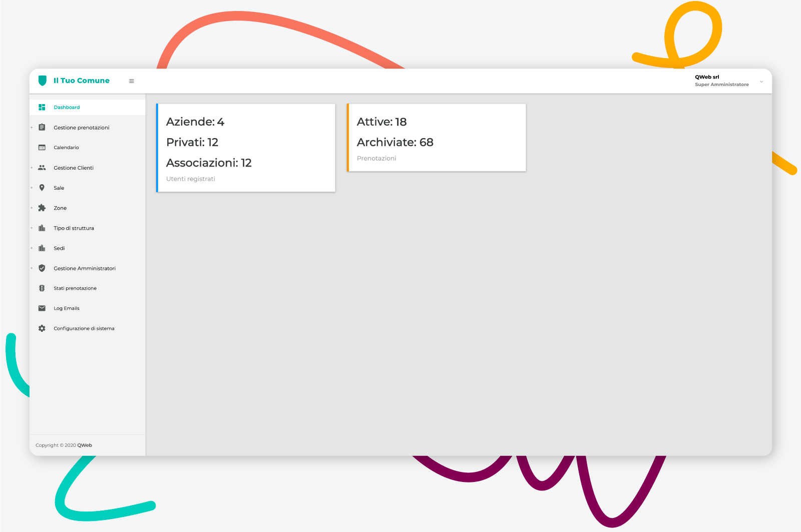Click the shield logo next to Il Tuo Comune

tap(43, 81)
